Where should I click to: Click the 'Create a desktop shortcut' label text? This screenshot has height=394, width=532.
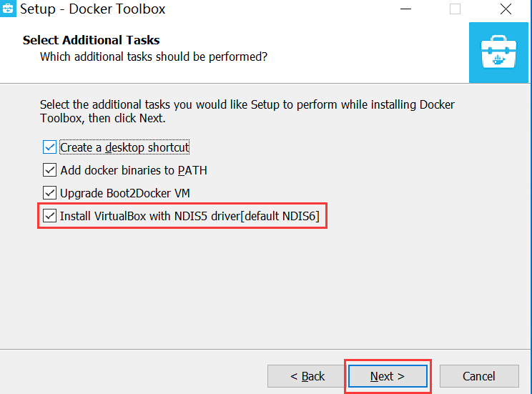click(124, 147)
